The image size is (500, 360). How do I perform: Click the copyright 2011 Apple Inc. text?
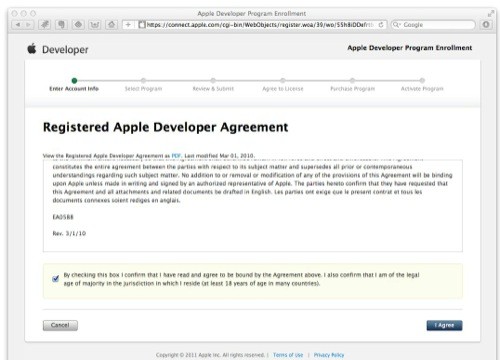[210, 355]
